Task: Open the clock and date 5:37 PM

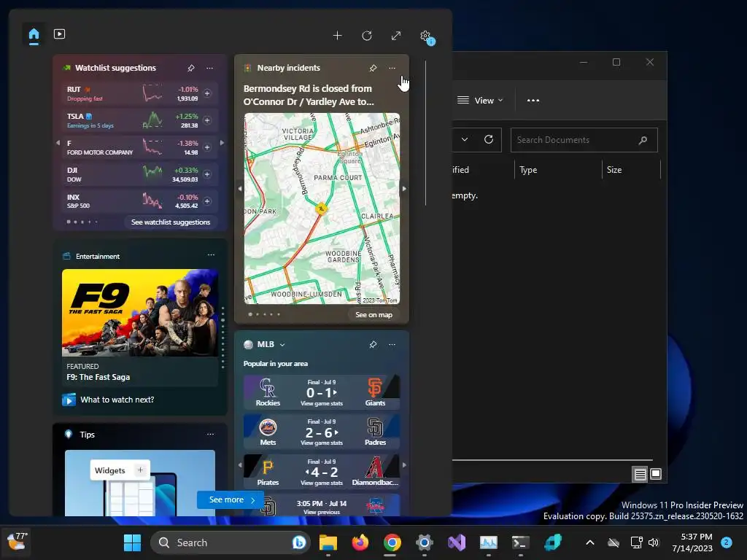Action: coord(692,542)
